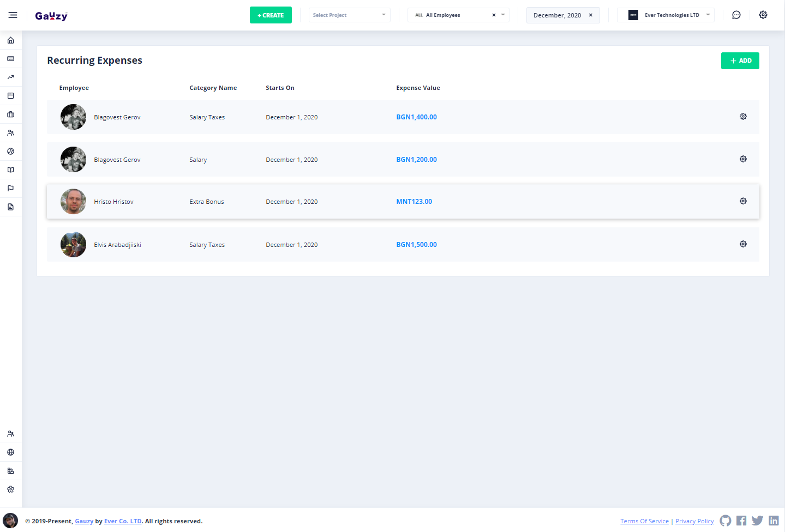Open gear settings for Hristo Hristov row
The height and width of the screenshot is (532, 785).
click(x=743, y=201)
